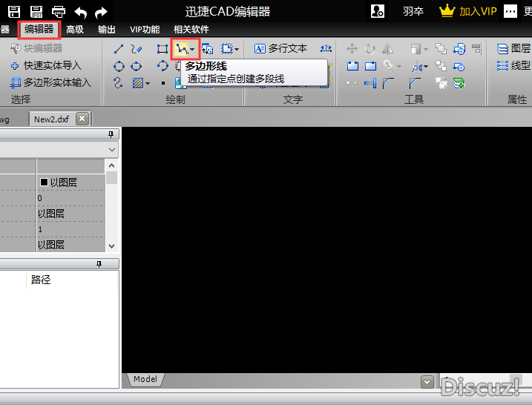The height and width of the screenshot is (405, 532).
Task: Select the rectangle drawing tool
Action: tap(162, 49)
